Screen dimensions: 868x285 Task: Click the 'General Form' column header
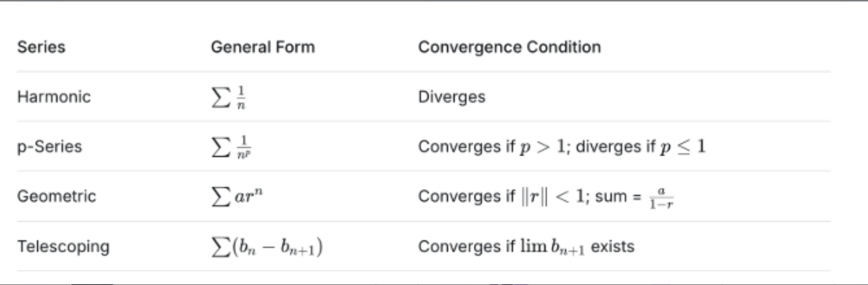coord(263,47)
